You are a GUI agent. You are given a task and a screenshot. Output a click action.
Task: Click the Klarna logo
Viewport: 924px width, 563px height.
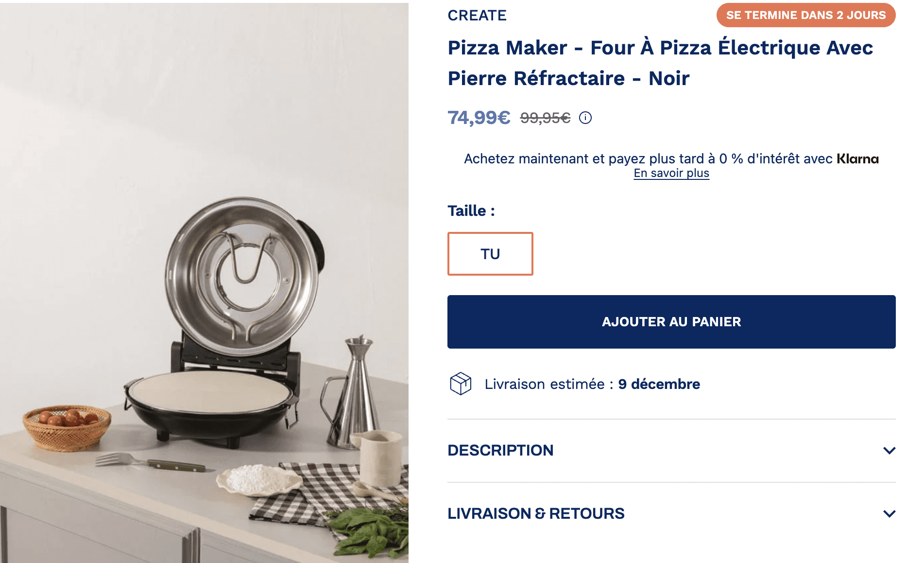click(857, 158)
